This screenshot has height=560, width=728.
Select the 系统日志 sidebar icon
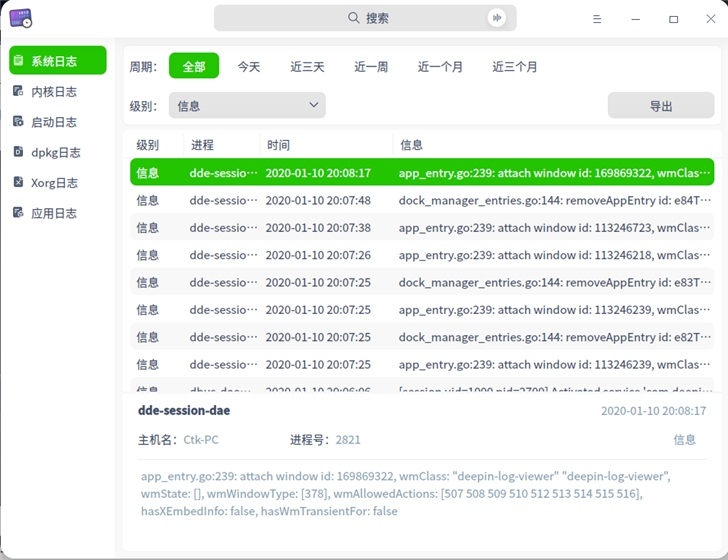19,60
